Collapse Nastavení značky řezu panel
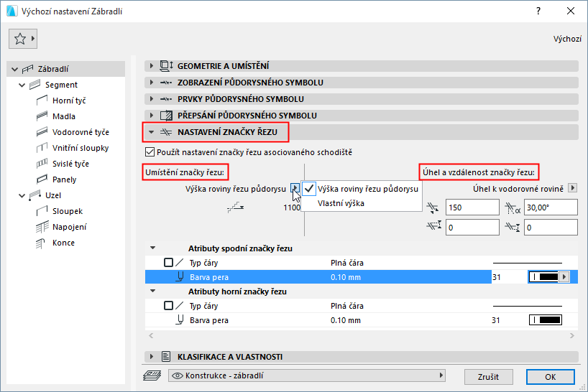 coord(151,132)
